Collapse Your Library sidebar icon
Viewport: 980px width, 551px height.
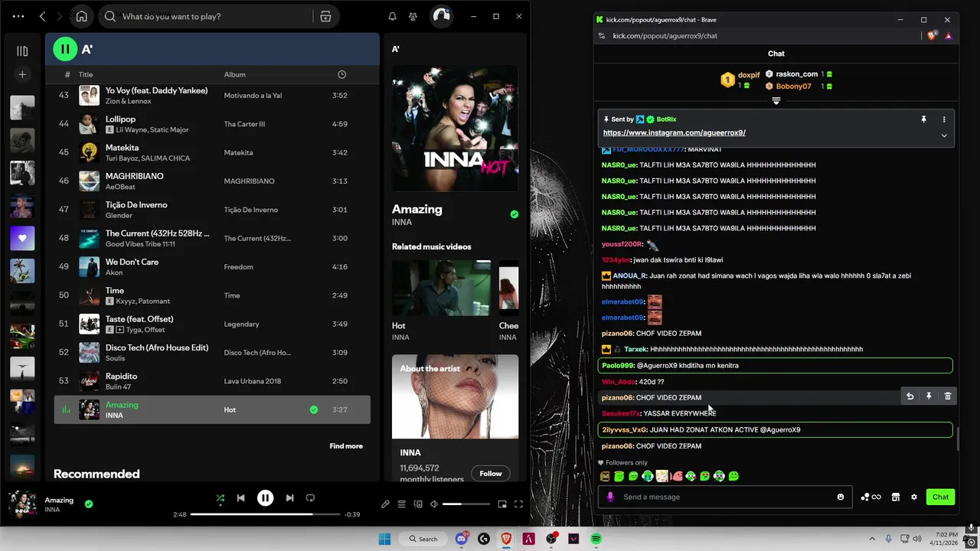tap(22, 51)
